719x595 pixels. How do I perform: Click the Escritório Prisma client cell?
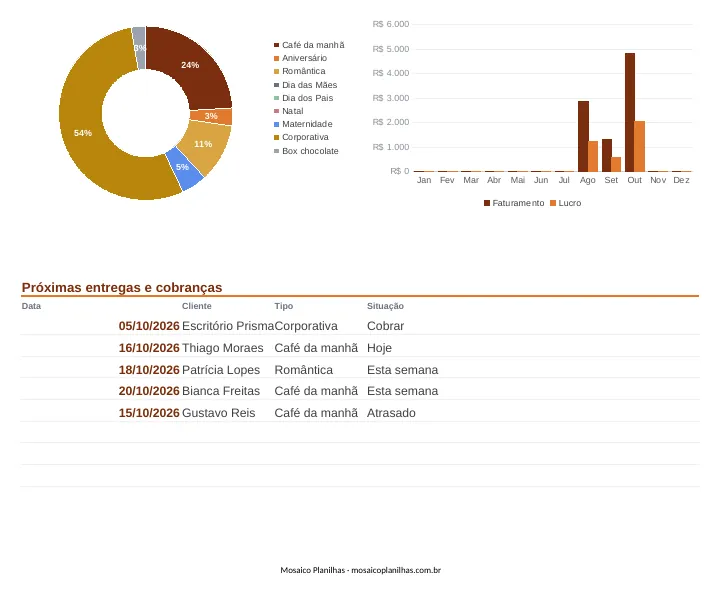tap(228, 326)
